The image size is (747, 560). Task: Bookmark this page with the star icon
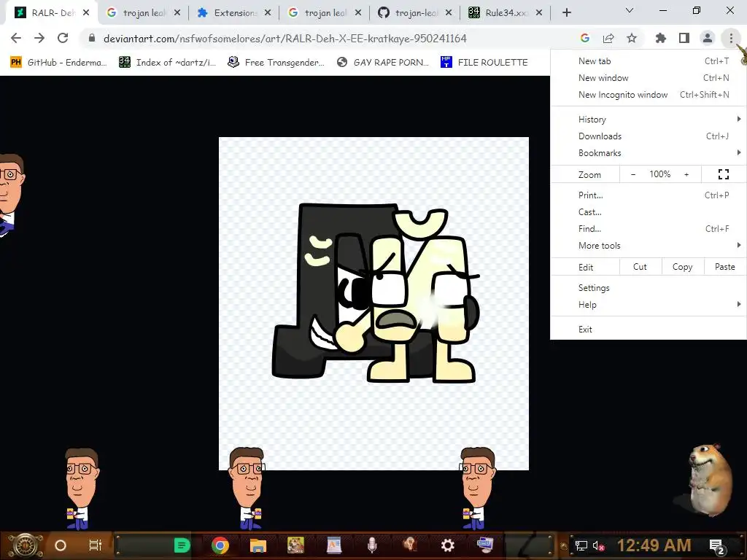pos(632,38)
